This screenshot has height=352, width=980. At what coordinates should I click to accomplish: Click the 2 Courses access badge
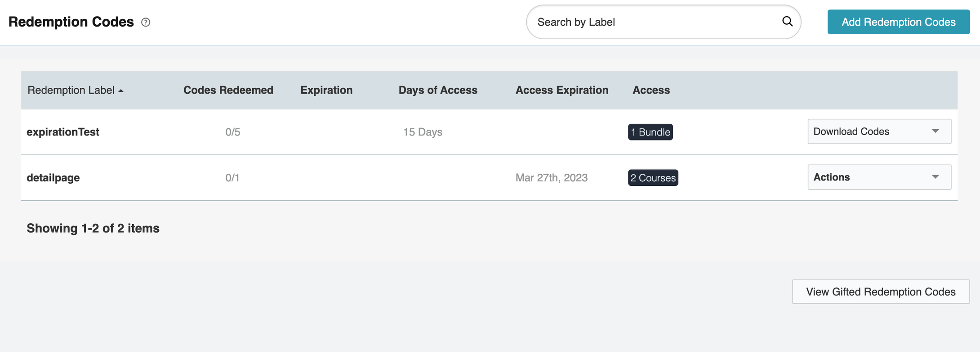[653, 178]
